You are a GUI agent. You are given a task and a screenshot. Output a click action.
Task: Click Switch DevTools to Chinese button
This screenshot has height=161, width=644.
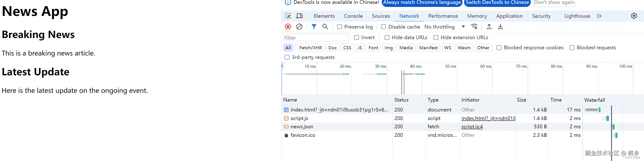click(497, 3)
